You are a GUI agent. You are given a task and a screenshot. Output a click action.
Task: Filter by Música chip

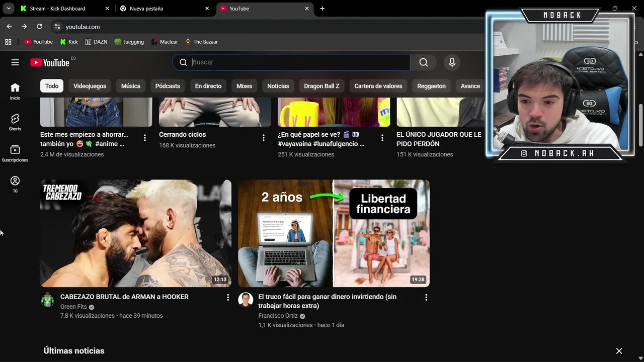[x=131, y=86]
